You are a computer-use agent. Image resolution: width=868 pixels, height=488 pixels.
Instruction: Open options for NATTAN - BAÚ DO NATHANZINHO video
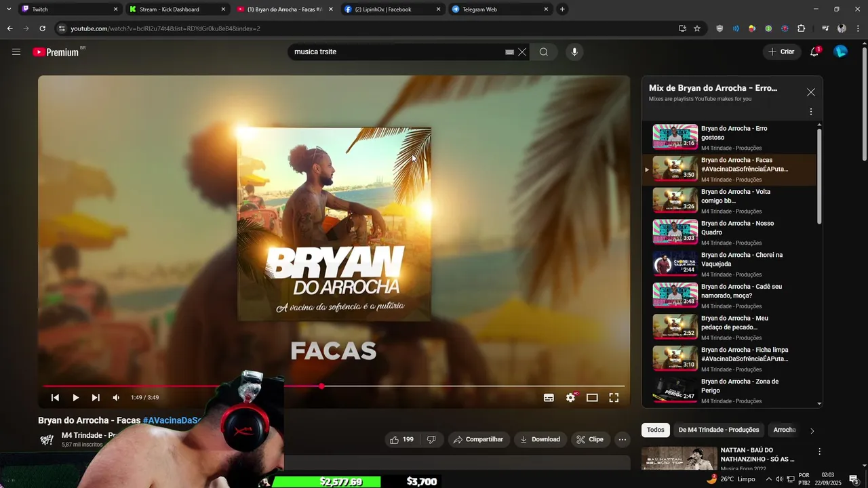tap(819, 451)
